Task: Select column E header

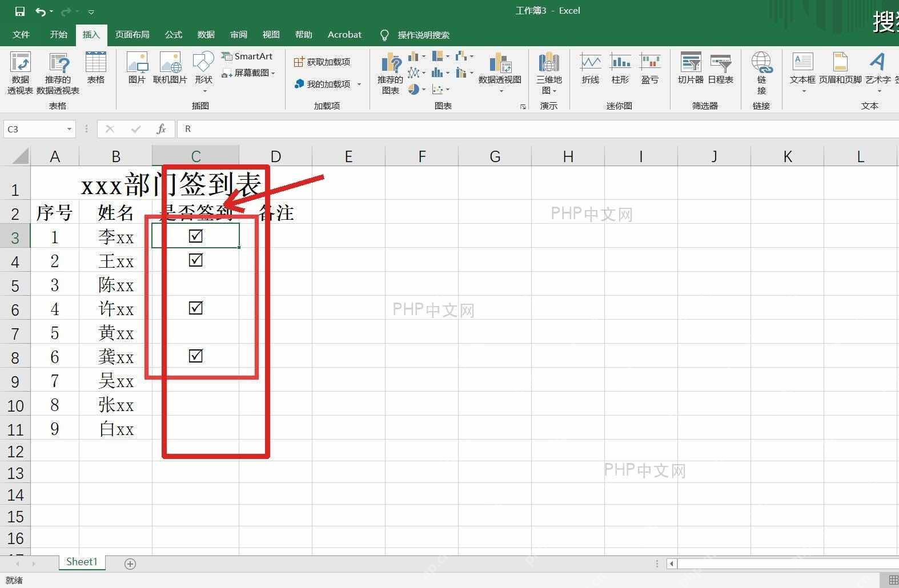Action: point(348,156)
